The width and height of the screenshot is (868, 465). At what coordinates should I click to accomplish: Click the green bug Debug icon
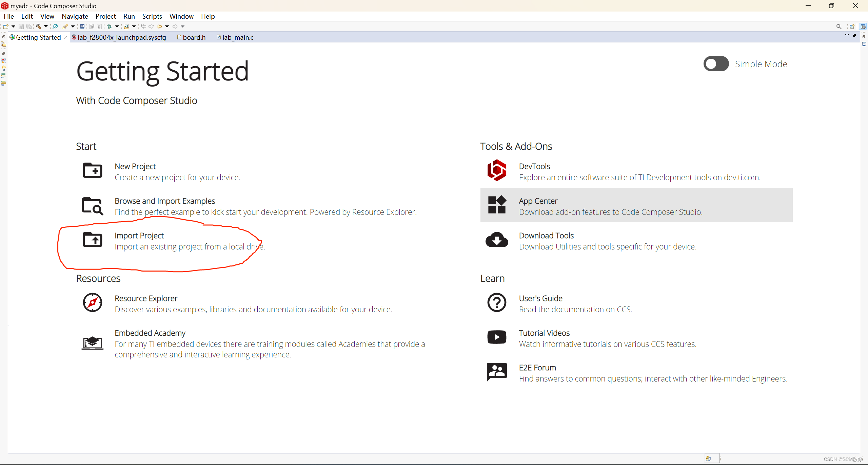pos(109,26)
